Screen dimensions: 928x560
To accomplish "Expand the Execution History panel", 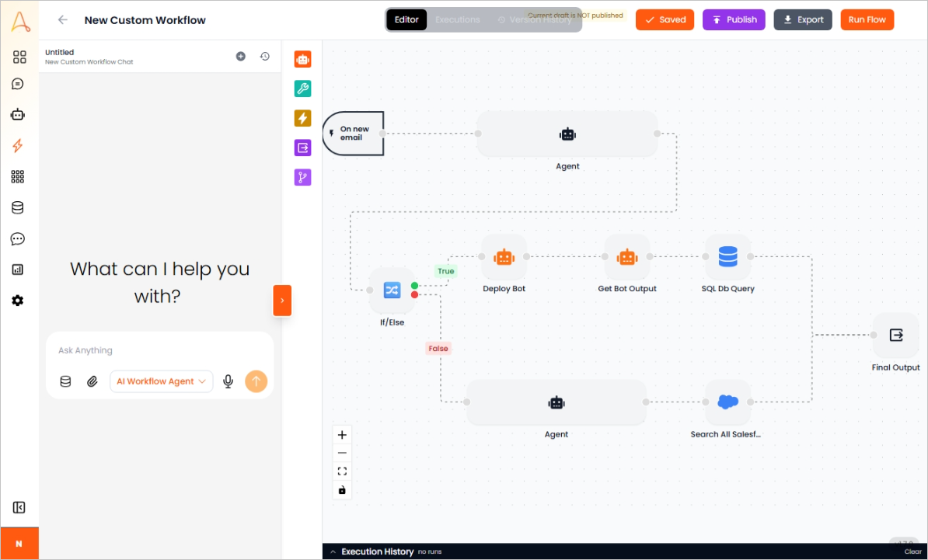I will (x=376, y=551).
